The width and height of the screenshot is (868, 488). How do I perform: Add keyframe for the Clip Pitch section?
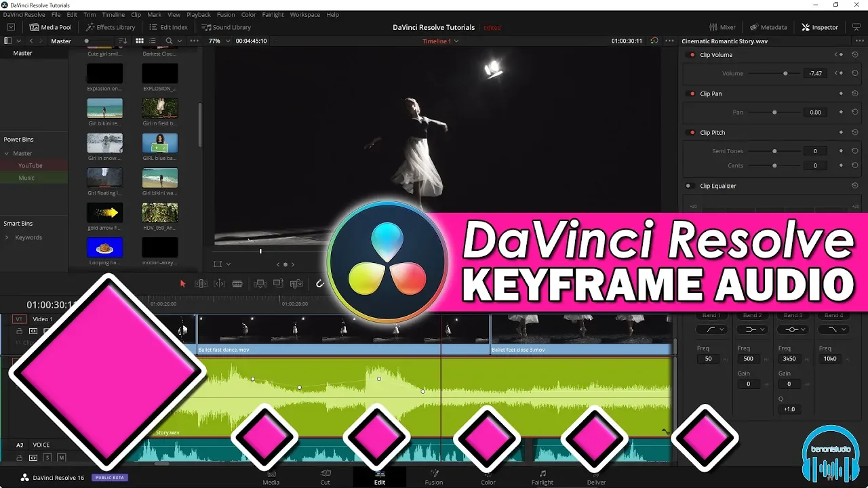pos(841,133)
